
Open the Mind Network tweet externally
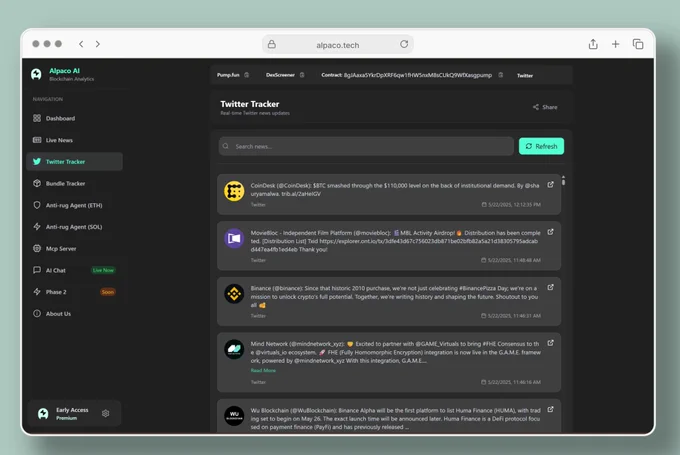click(x=550, y=343)
